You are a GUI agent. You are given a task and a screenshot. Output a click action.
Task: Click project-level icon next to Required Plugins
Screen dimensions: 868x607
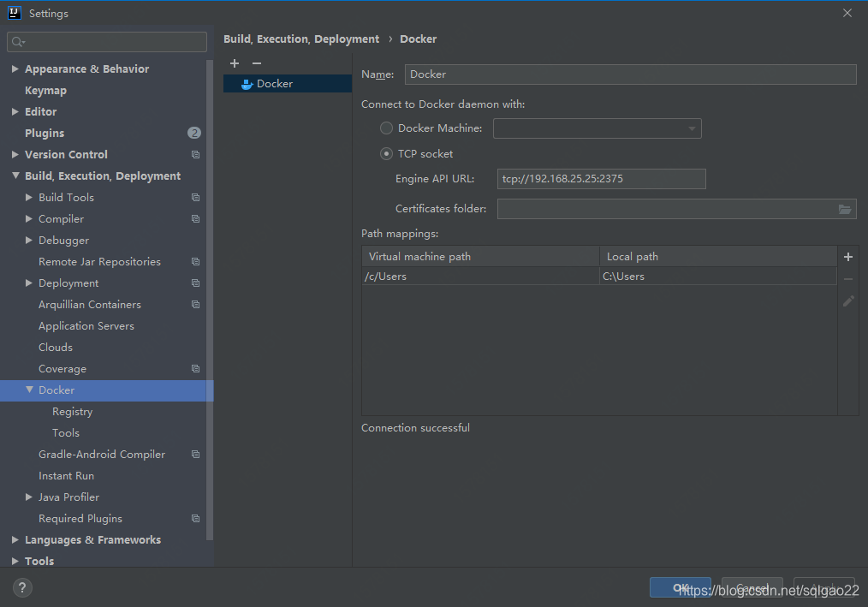click(195, 518)
